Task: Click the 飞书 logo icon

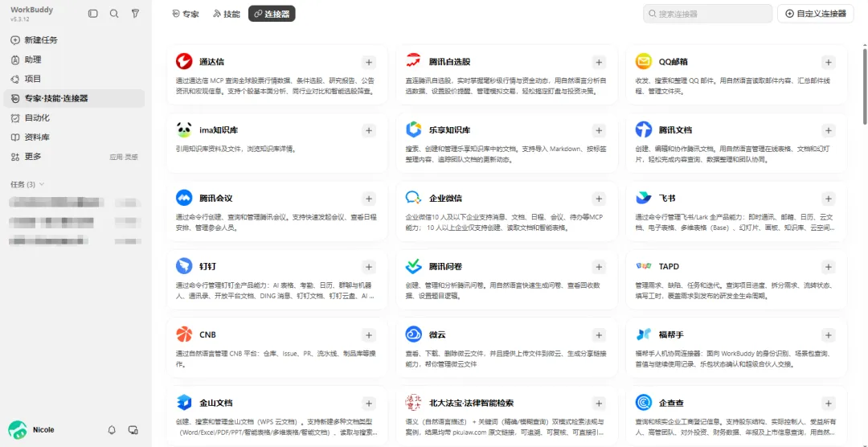Action: (x=644, y=199)
